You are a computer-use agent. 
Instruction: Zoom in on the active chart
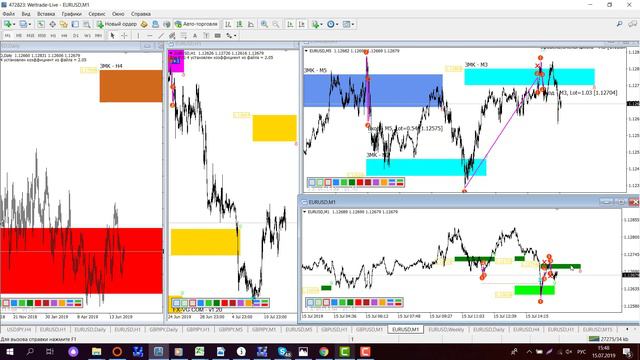264,24
